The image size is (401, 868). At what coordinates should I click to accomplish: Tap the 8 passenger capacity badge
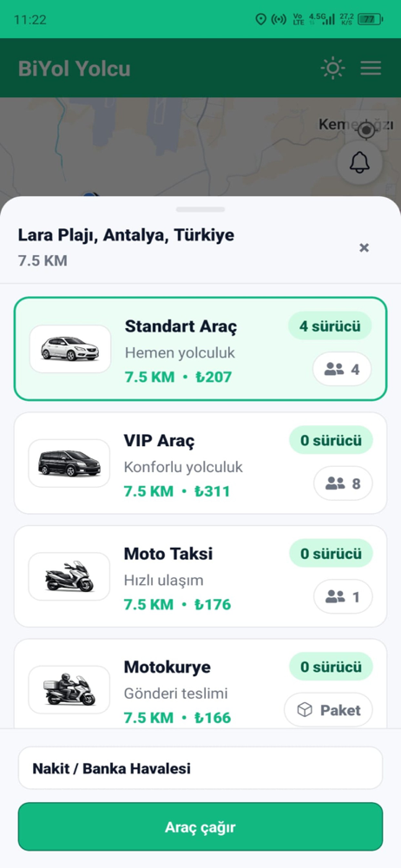(344, 483)
